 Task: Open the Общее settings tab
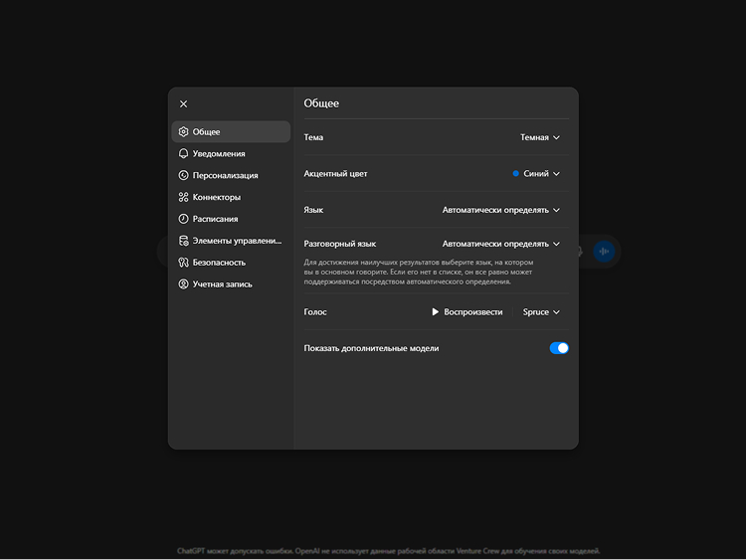pos(231,131)
